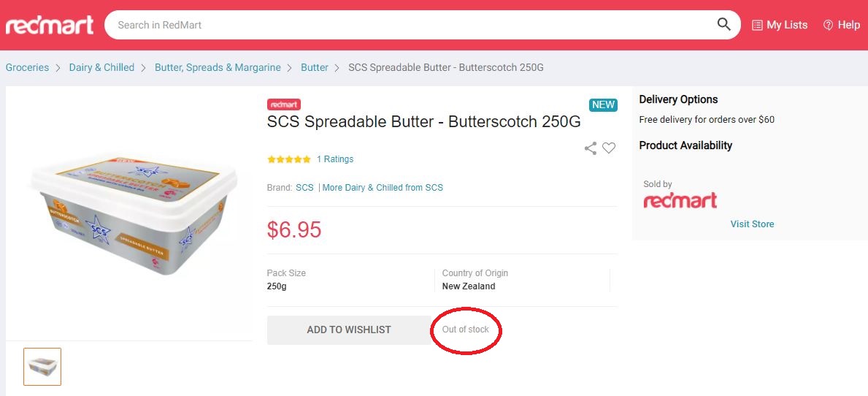Screen dimensions: 868x396
Task: Open More Dairy & Chilled from SCS
Action: pos(383,188)
